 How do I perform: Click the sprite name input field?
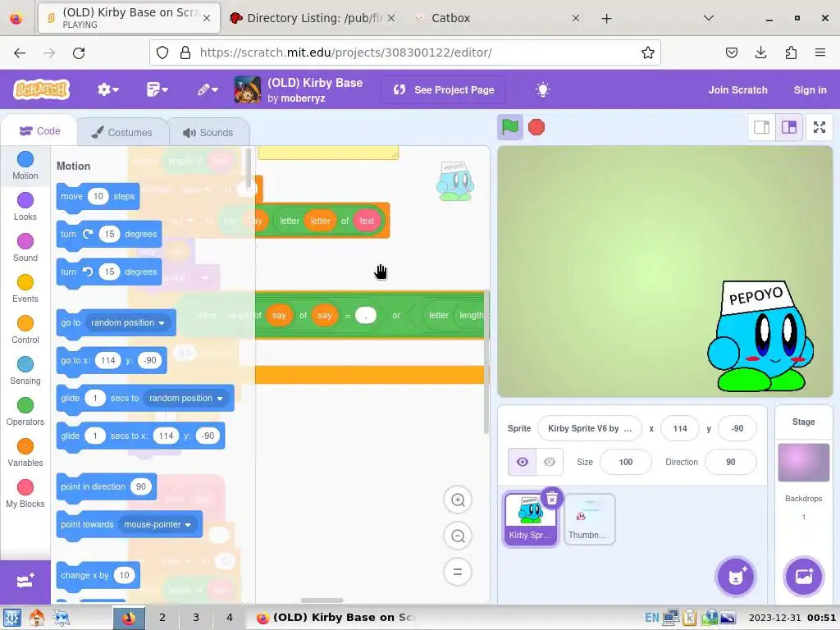[589, 428]
